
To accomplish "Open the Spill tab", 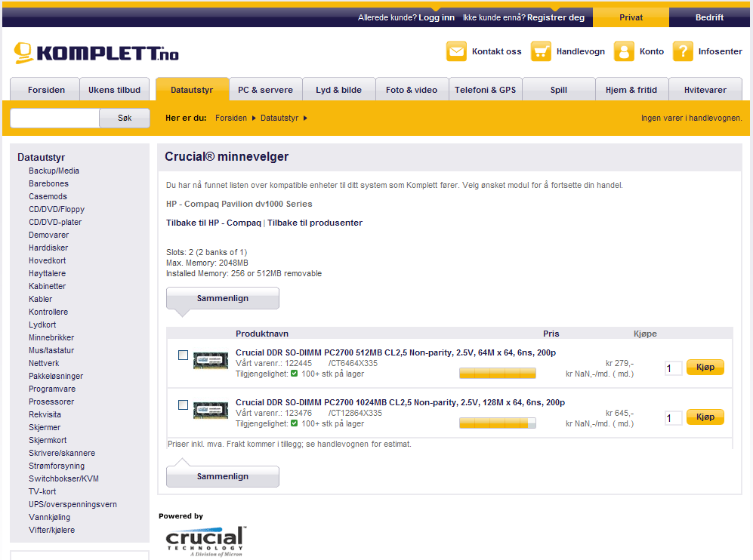I will 558,90.
